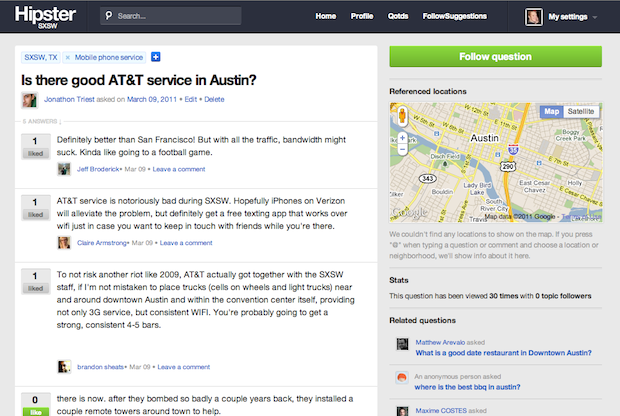Click the Street View pegman icon
The image size is (620, 416).
click(402, 116)
